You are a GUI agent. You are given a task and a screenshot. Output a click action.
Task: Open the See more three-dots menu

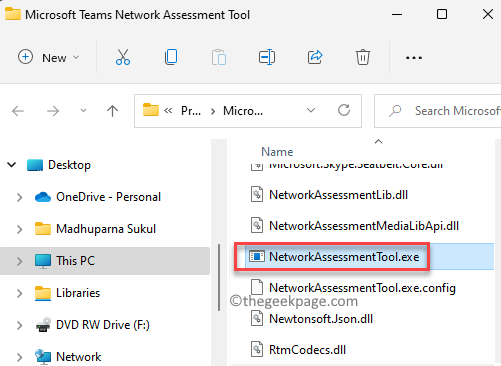tap(414, 58)
